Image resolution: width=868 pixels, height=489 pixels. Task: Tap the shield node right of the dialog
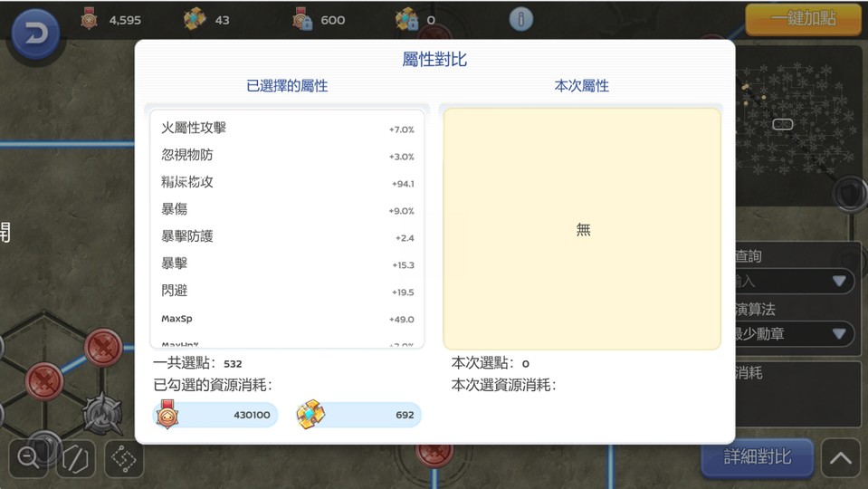coord(850,194)
